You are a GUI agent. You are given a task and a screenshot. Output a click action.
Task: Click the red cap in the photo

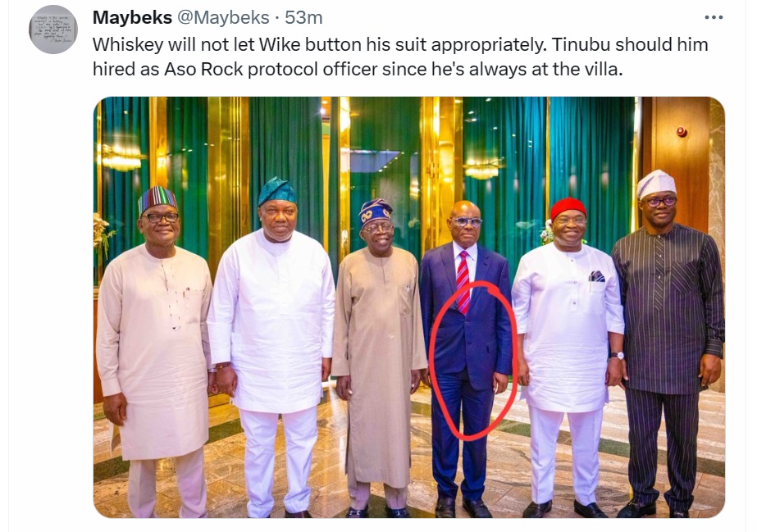click(x=568, y=206)
